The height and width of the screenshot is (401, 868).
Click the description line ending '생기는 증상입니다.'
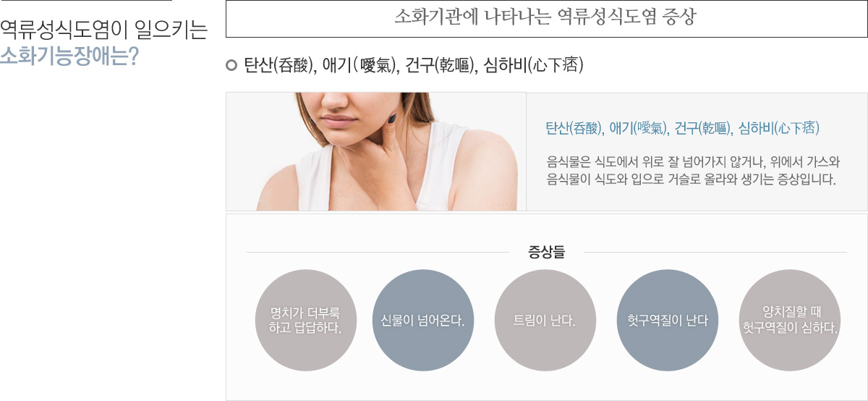pos(691,178)
